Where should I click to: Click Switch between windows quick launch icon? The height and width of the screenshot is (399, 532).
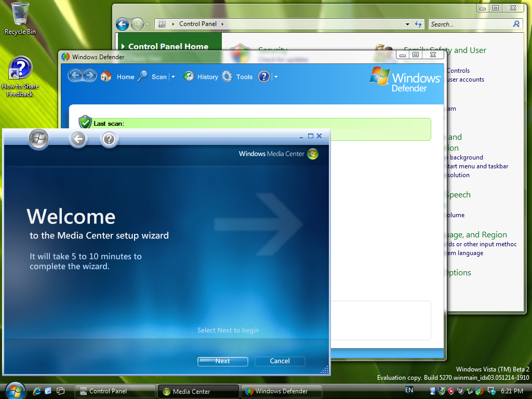click(60, 391)
